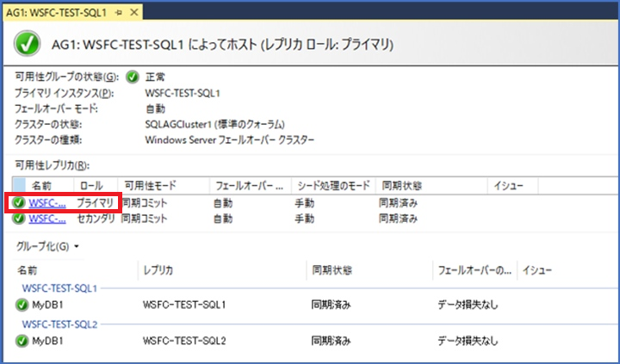Click the MyDB1 status icon under WSFC-TEST-SQL1

pyautogui.click(x=22, y=305)
